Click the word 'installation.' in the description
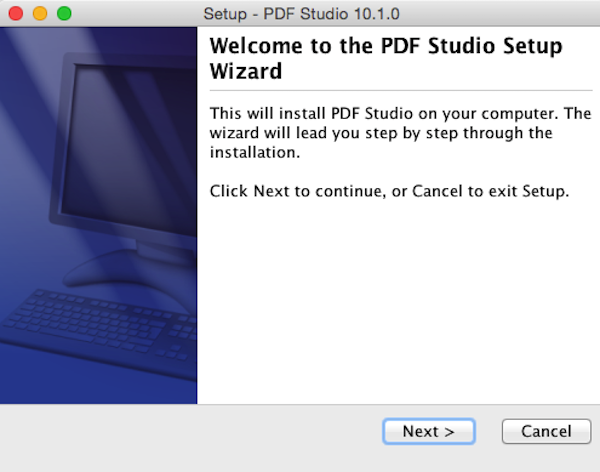Viewport: 600px width, 472px height. click(x=254, y=152)
